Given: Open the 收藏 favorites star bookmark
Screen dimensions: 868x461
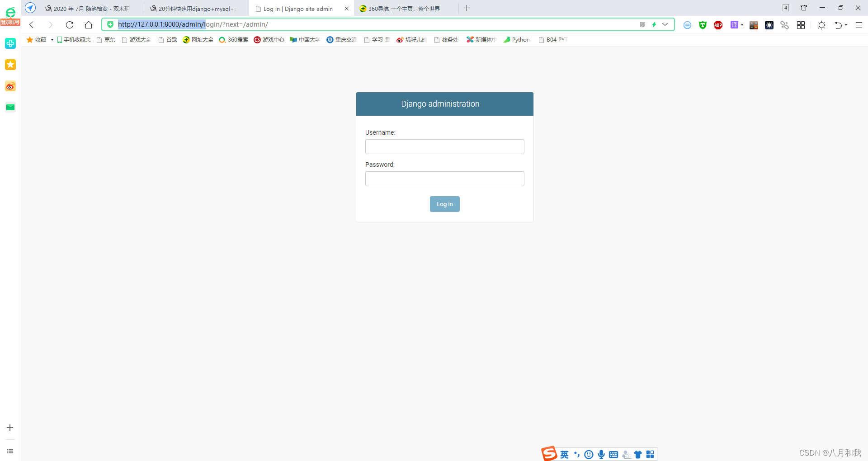Looking at the screenshot, I should pyautogui.click(x=37, y=40).
